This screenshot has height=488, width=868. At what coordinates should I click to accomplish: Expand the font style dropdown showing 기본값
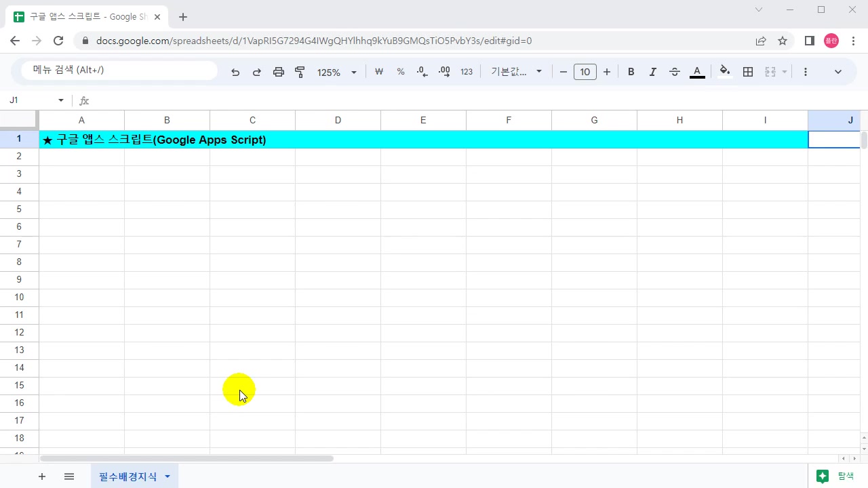click(516, 71)
